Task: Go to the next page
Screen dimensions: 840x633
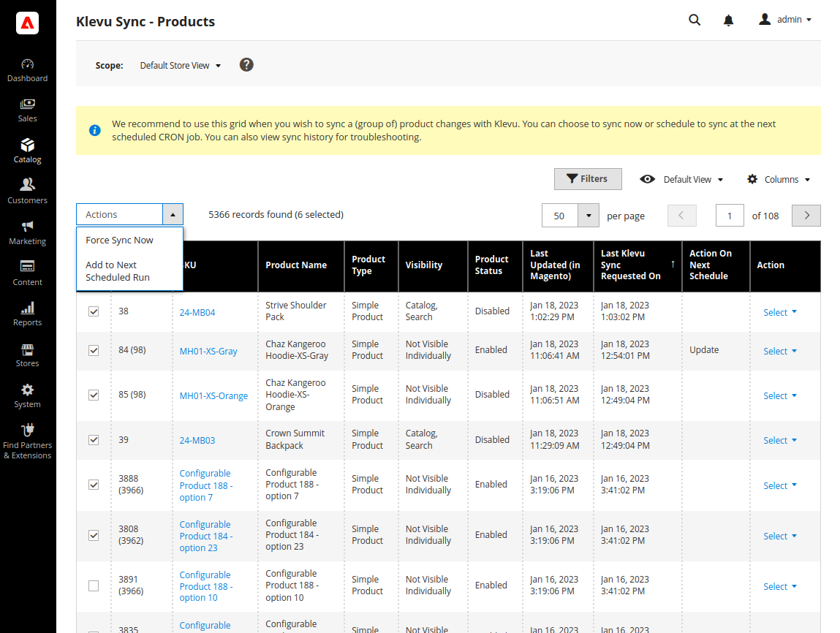Action: click(x=806, y=216)
